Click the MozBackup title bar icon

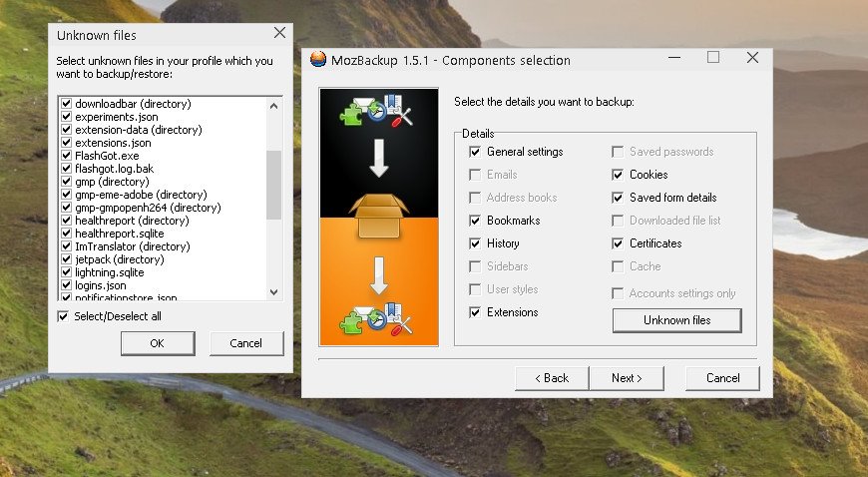point(318,59)
